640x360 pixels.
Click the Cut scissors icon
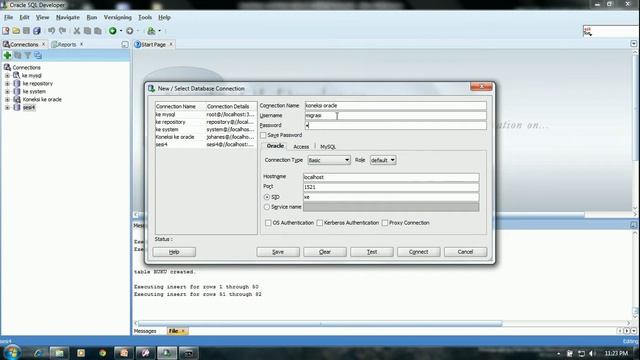(77, 31)
